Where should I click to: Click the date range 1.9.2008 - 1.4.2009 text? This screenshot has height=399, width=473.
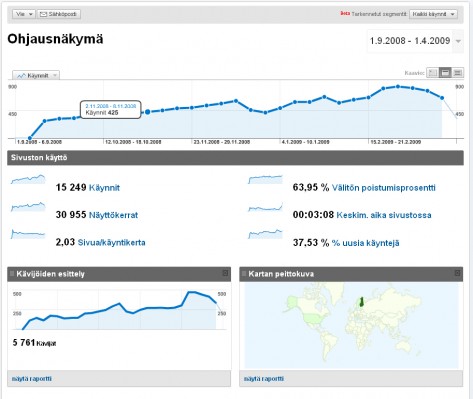coord(410,41)
